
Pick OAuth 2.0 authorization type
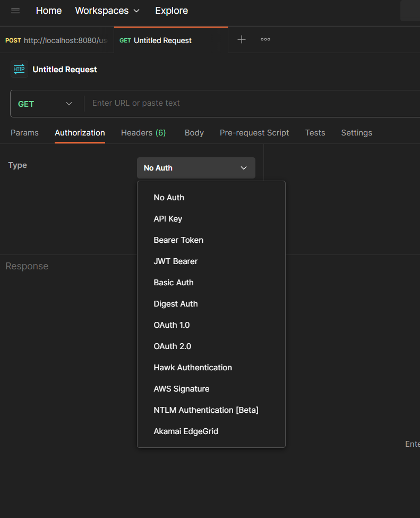click(x=172, y=346)
